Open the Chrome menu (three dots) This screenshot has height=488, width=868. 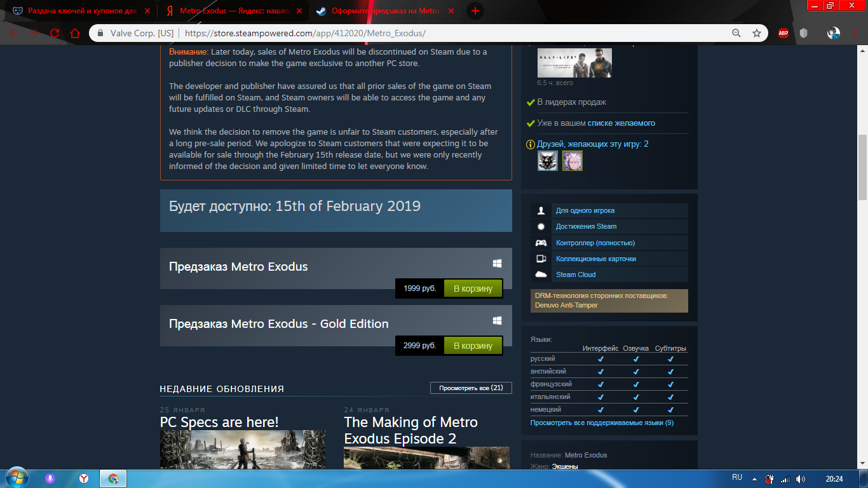click(x=855, y=33)
